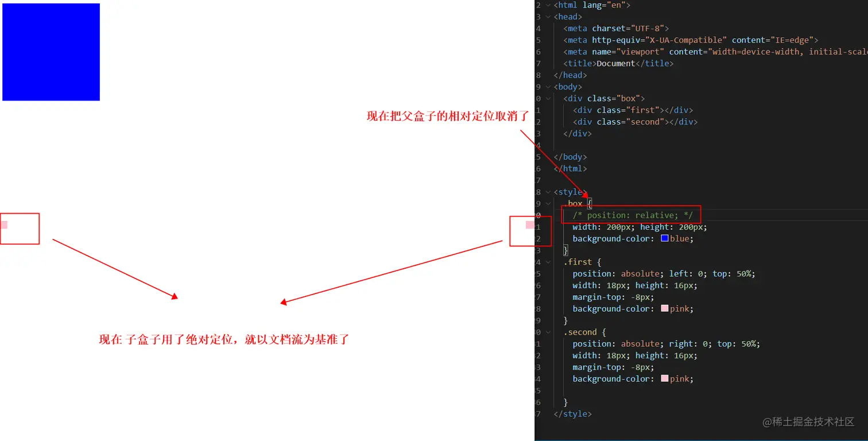Click the pink swatch in .first rule

click(x=665, y=308)
